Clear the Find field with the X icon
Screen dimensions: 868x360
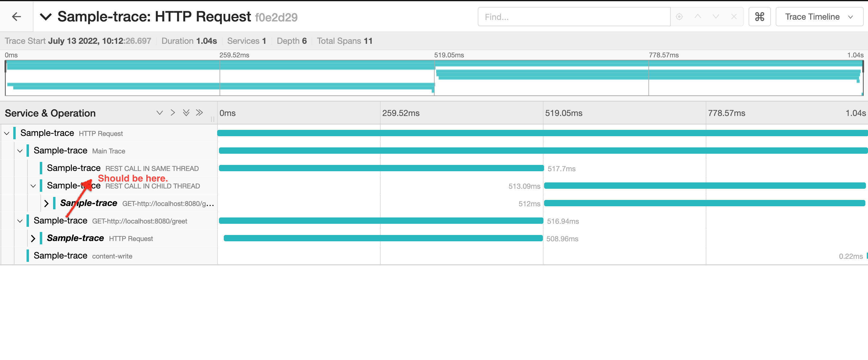pyautogui.click(x=733, y=17)
